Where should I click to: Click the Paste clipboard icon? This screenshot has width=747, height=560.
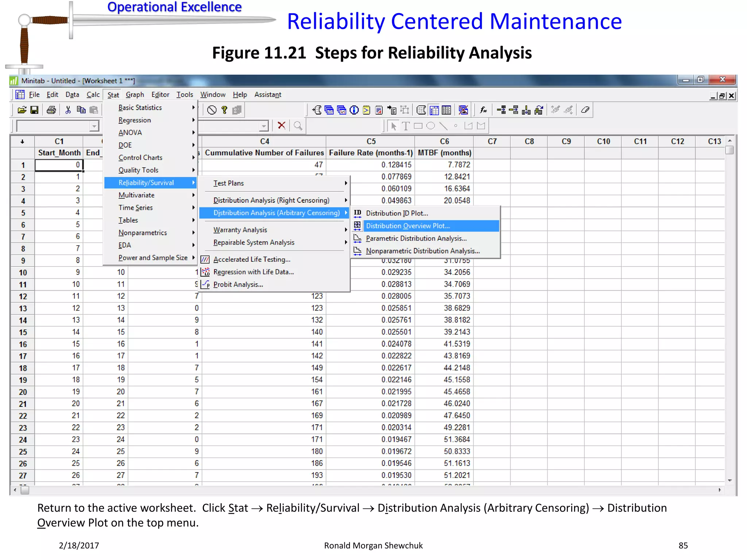pyautogui.click(x=94, y=110)
